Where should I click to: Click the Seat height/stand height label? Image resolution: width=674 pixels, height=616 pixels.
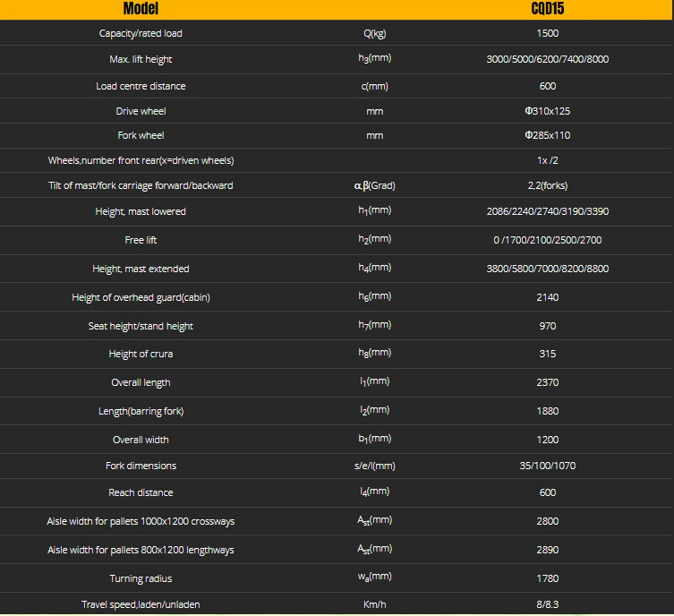tap(141, 326)
